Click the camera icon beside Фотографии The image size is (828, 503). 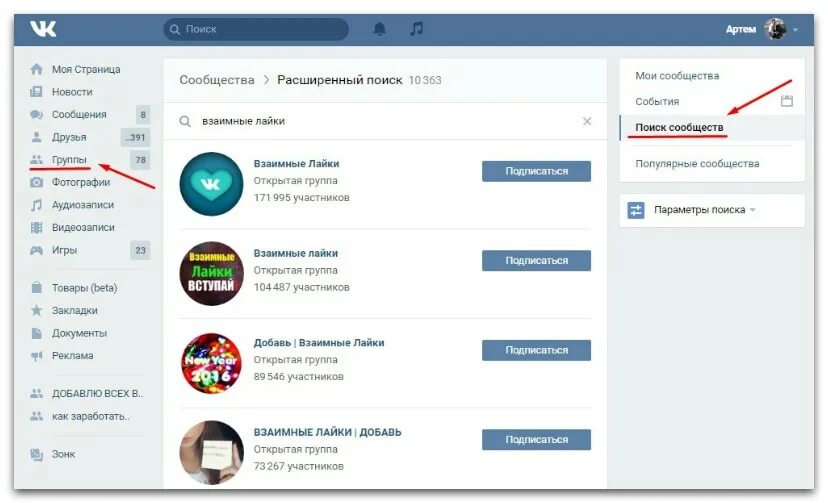[x=36, y=183]
